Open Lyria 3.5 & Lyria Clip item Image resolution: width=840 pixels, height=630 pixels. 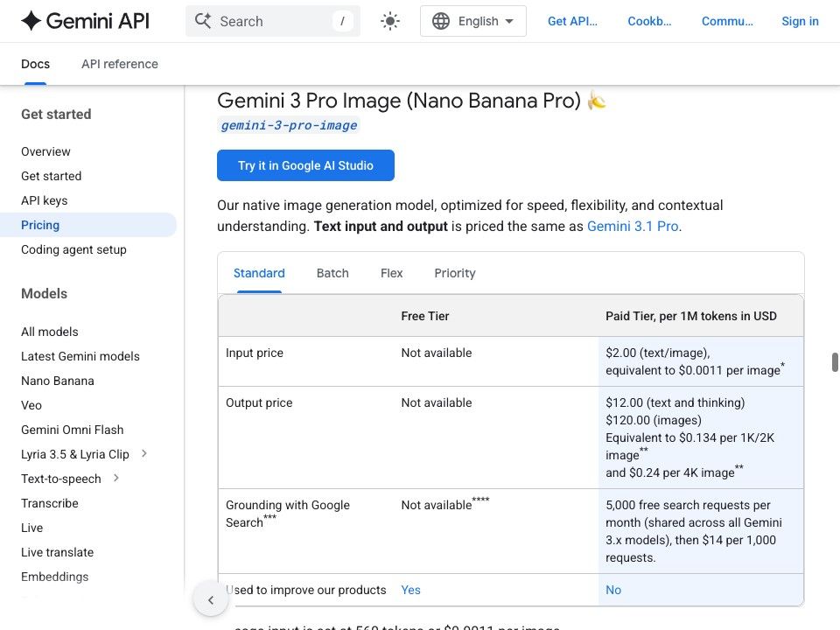[75, 454]
